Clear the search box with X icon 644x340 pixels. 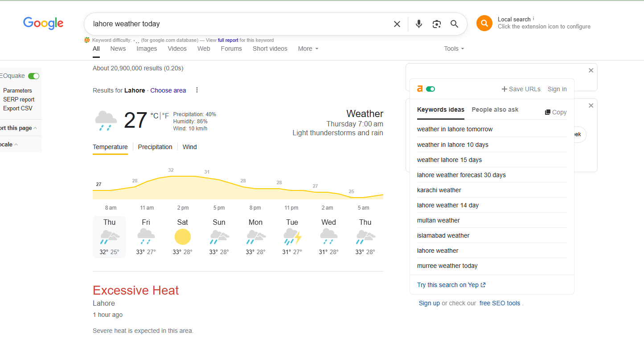(x=397, y=24)
